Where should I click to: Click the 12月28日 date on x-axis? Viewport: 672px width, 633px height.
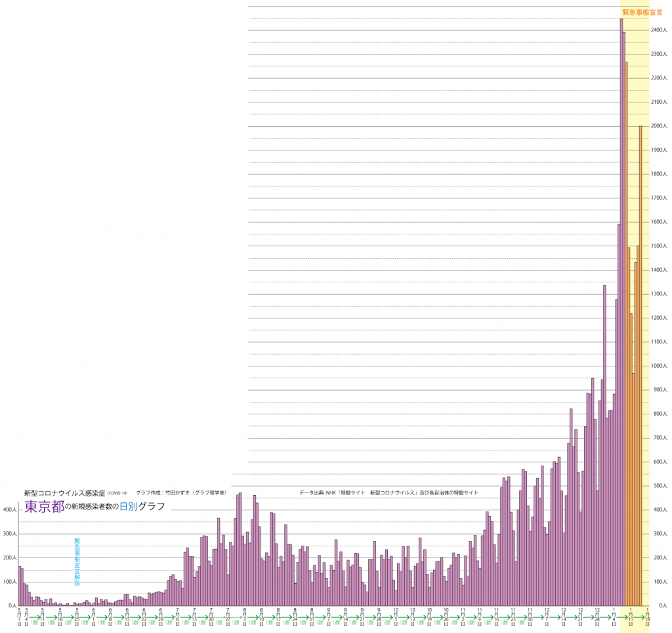(x=597, y=619)
